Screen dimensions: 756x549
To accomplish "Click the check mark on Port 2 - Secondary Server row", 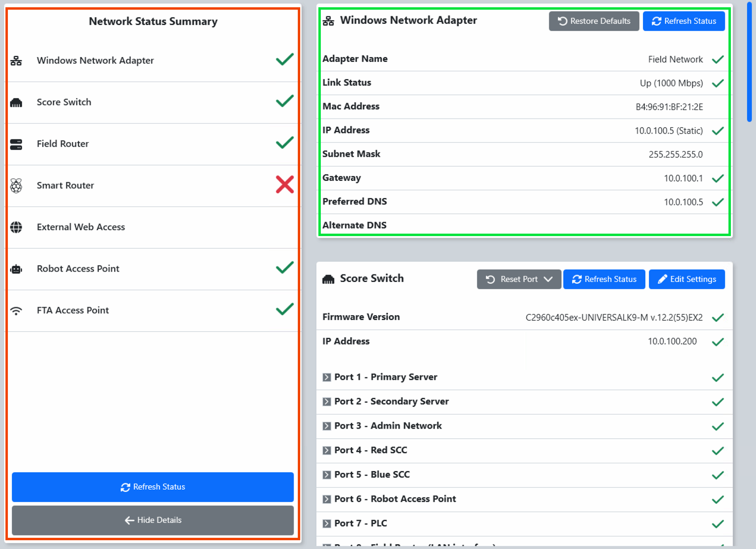I will 718,402.
